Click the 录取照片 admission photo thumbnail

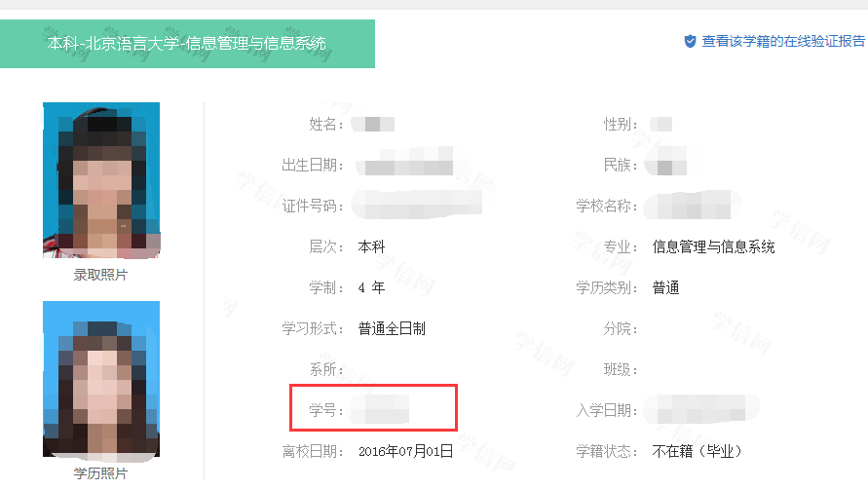coord(101,180)
